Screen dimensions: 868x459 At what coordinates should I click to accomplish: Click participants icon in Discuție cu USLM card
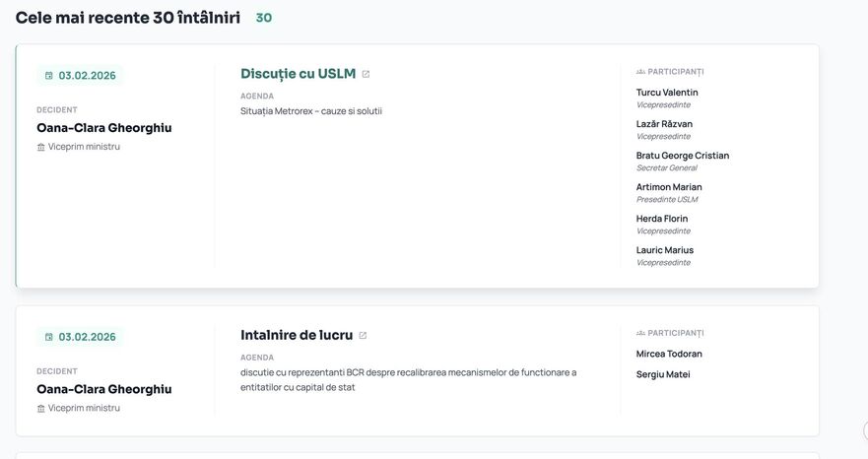pyautogui.click(x=640, y=72)
